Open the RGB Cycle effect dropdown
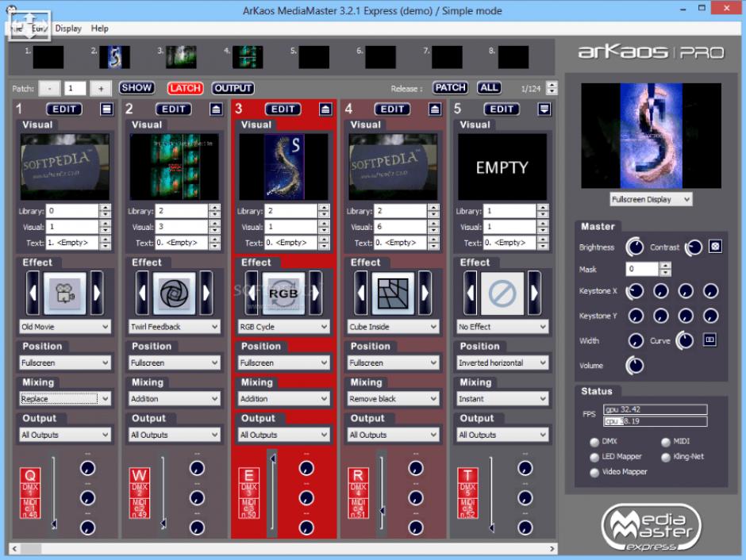This screenshot has height=560, width=746. click(283, 327)
